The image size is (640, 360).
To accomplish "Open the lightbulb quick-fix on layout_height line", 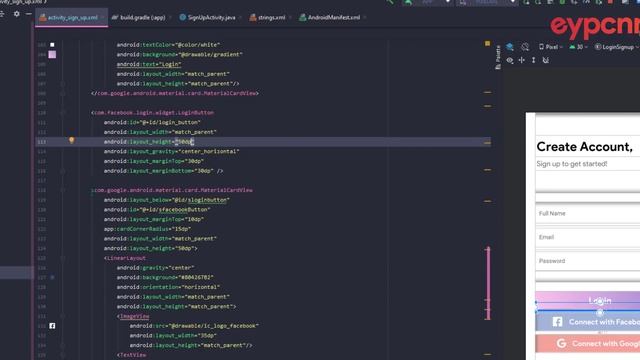I will pos(71,140).
